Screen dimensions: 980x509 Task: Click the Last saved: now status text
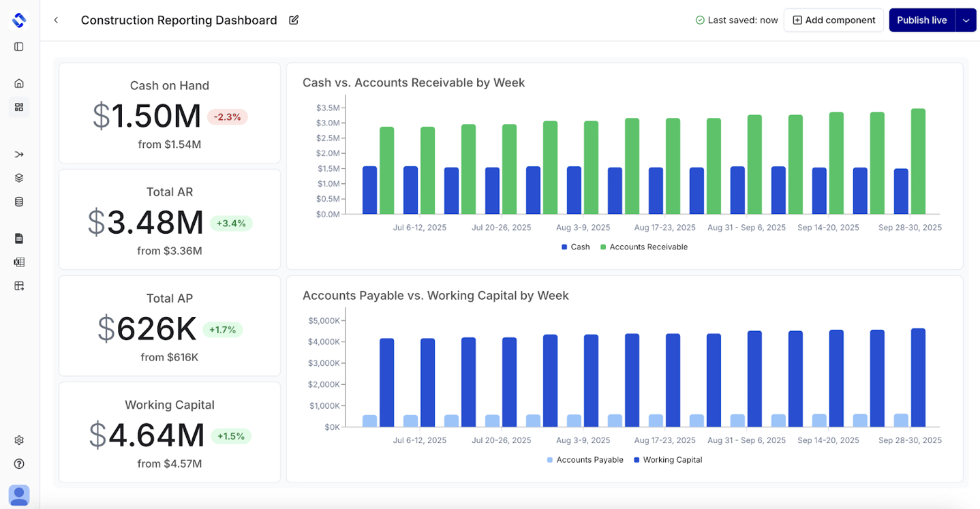(743, 20)
